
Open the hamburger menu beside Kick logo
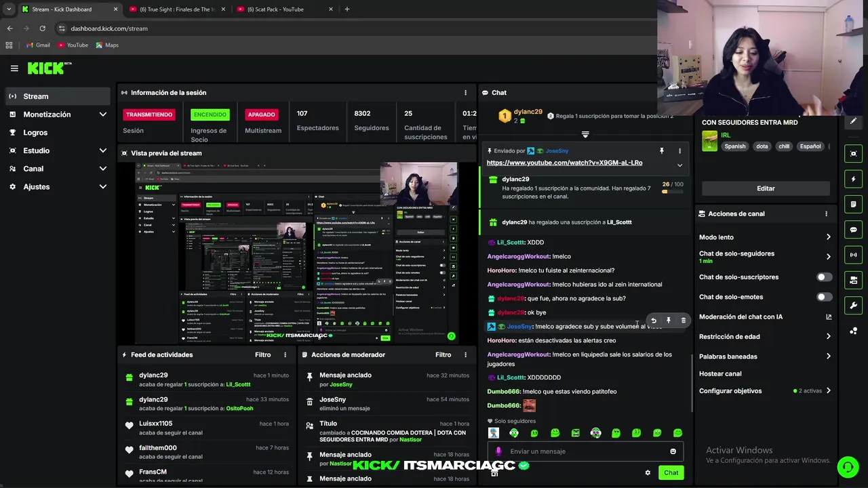pyautogui.click(x=14, y=68)
